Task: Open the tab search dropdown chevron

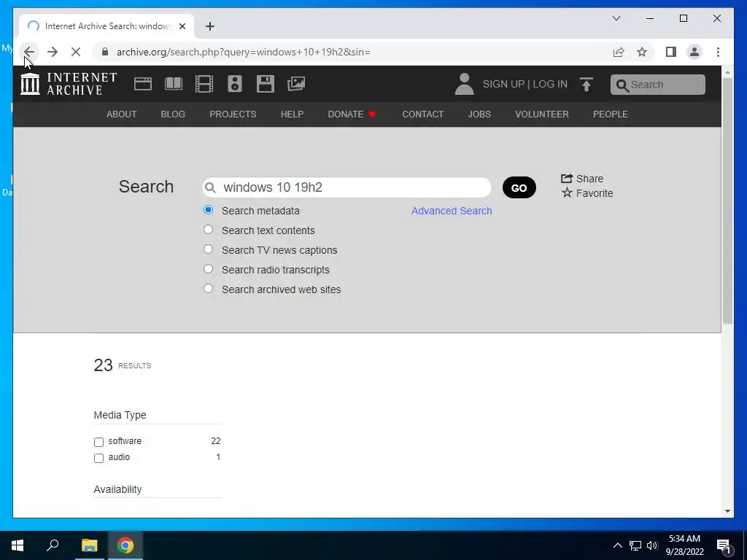Action: click(616, 18)
